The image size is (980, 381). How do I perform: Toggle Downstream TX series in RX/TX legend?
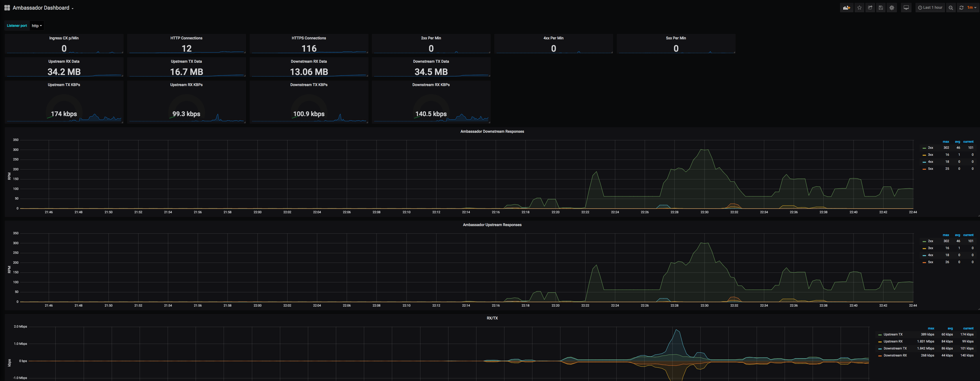[895, 349]
